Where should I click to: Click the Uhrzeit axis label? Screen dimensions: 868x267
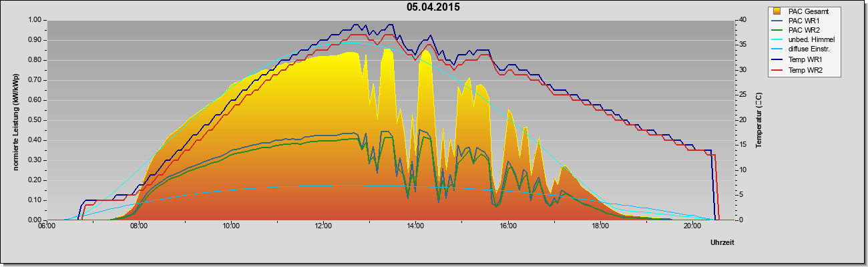tap(724, 244)
